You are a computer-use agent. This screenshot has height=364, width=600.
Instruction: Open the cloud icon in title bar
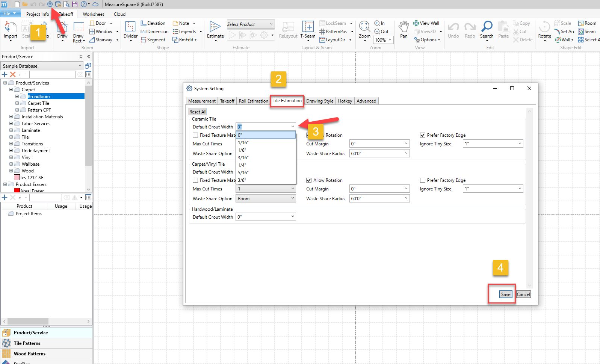95,4
